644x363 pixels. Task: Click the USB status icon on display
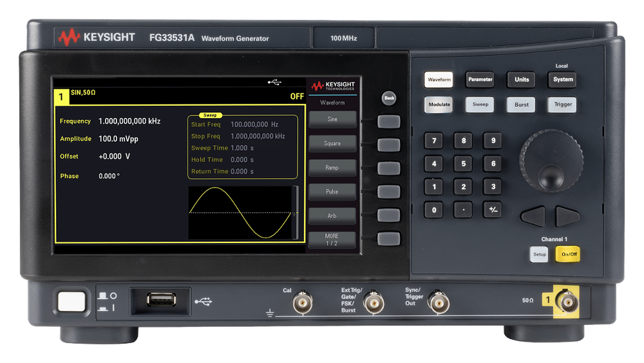pos(274,83)
